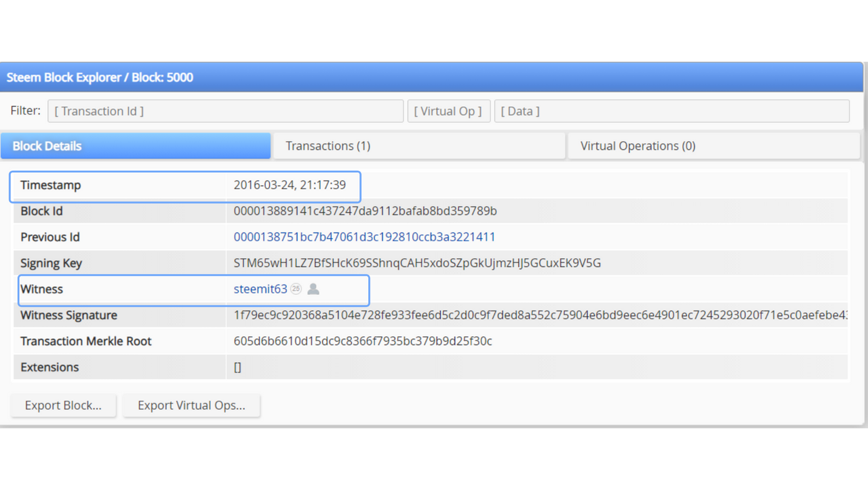Click the Export Virtual Ops button
Viewport: 868px width, 488px height.
pyautogui.click(x=191, y=405)
